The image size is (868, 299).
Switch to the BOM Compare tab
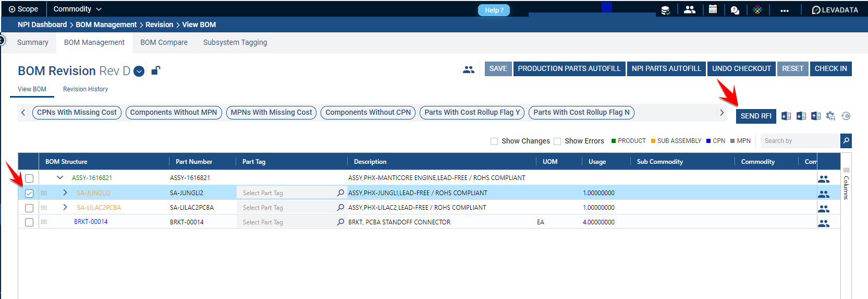coord(164,42)
